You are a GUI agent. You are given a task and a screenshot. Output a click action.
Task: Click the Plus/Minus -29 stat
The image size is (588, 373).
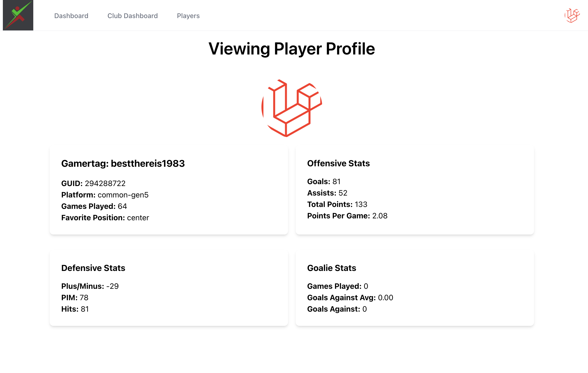[x=90, y=286]
